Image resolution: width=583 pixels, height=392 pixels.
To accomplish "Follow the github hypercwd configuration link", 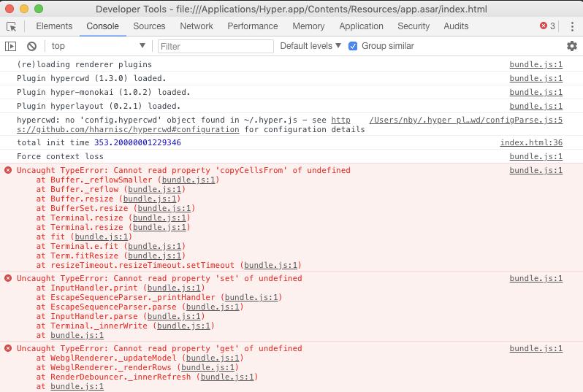I will tap(128, 130).
